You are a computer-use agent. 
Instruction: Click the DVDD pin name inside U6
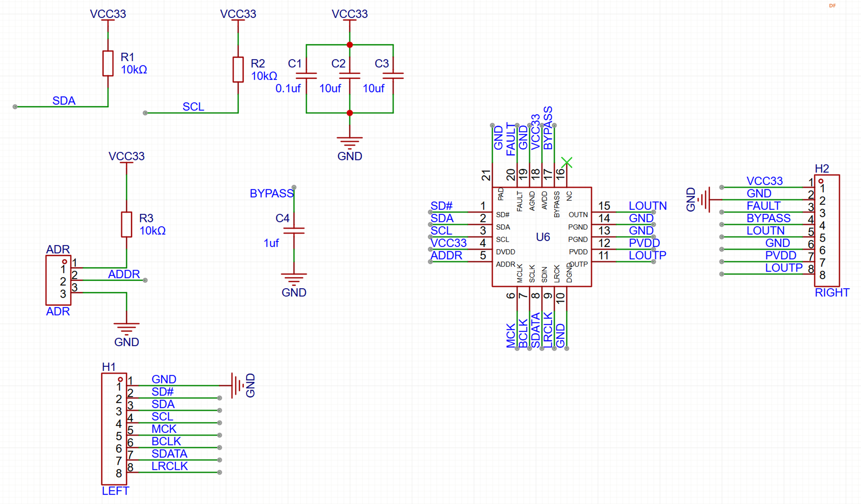505,252
